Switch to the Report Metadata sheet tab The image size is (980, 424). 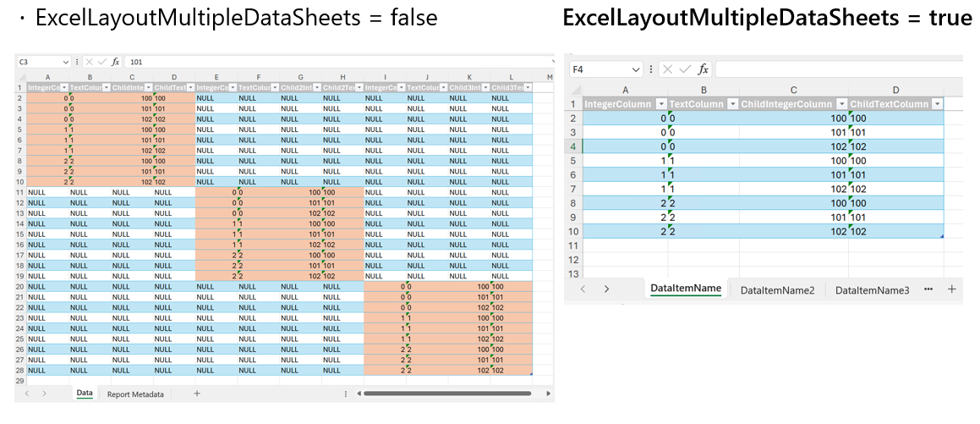(x=135, y=394)
